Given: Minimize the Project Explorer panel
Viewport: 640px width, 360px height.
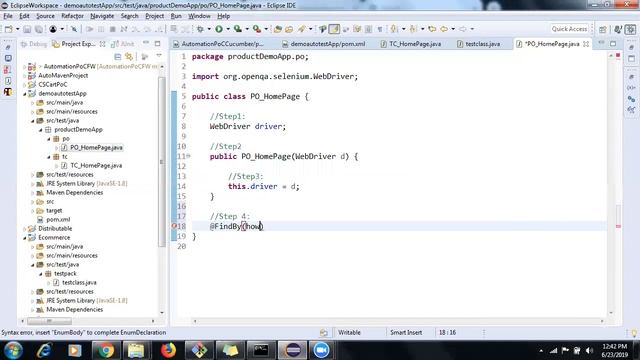Looking at the screenshot, I should (x=146, y=43).
